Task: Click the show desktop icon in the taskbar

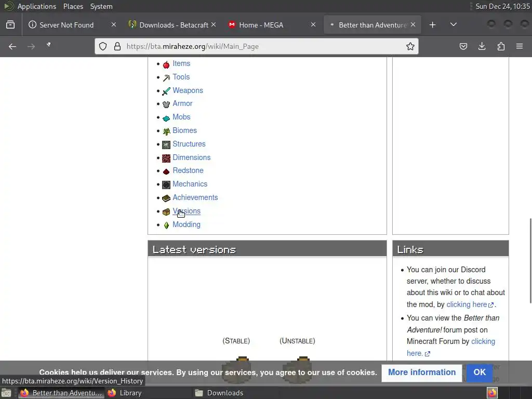Action: click(6, 393)
